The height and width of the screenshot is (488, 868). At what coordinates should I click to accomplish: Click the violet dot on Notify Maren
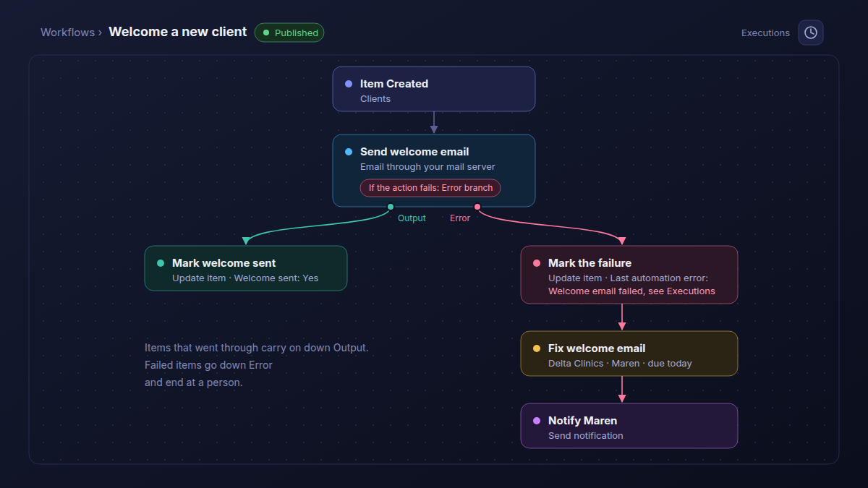537,421
